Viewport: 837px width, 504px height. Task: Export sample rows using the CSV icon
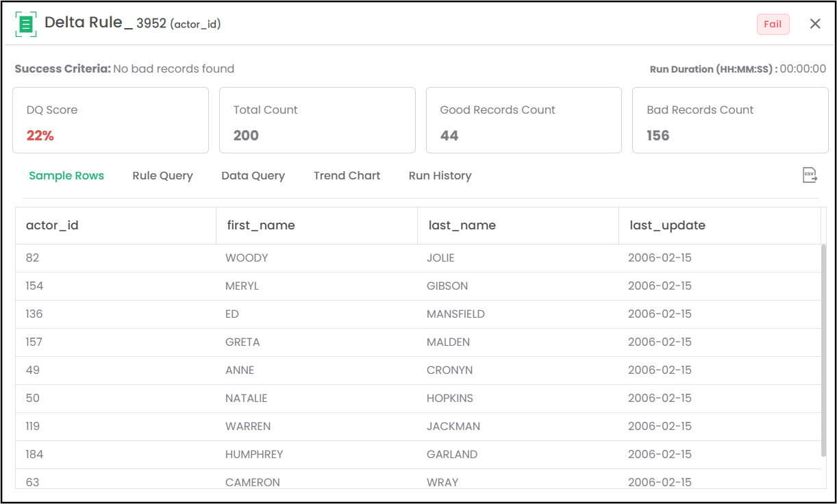[810, 175]
